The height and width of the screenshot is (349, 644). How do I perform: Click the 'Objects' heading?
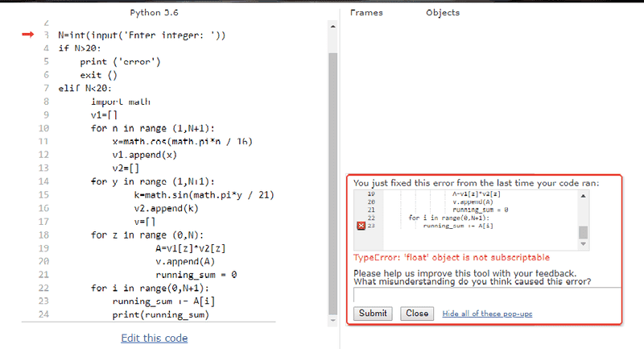pyautogui.click(x=443, y=13)
